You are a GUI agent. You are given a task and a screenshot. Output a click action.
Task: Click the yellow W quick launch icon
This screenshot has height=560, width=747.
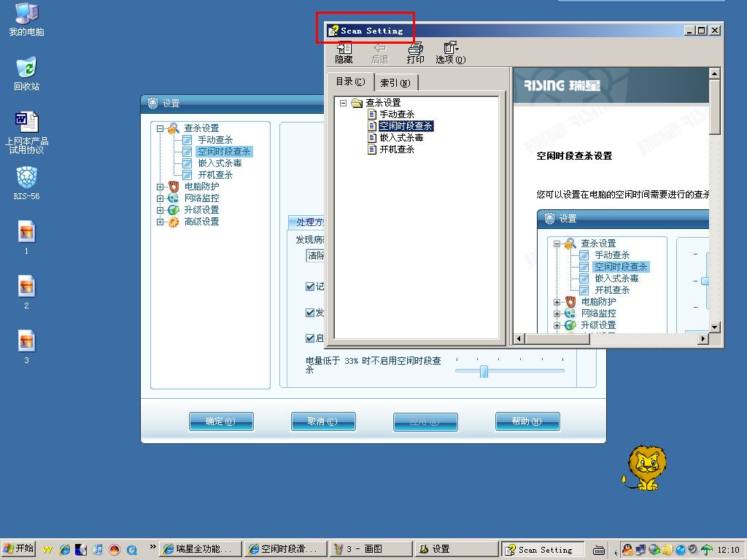tap(47, 550)
